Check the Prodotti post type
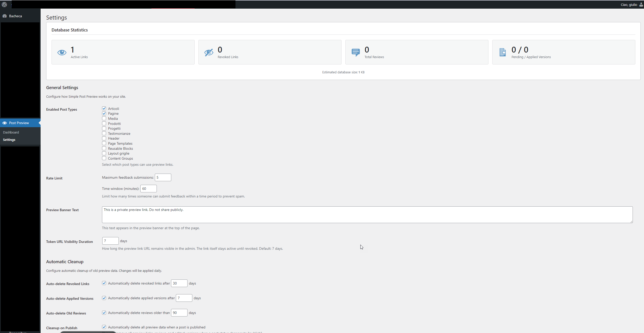 point(104,123)
